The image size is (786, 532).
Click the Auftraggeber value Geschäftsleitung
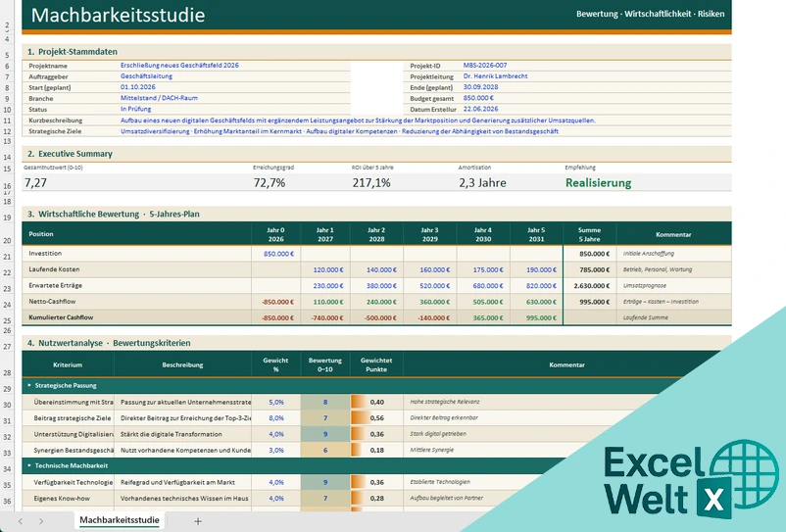tap(146, 76)
